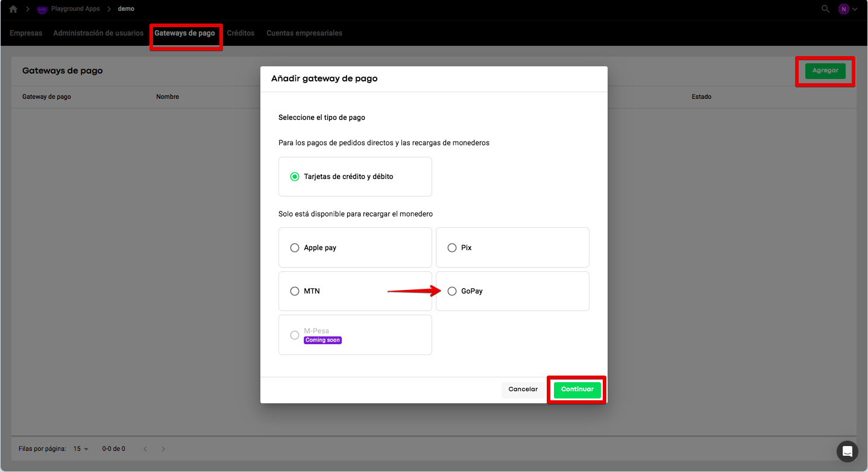868x472 pixels.
Task: Click the 0-0 de 0 pagination text
Action: pyautogui.click(x=114, y=449)
